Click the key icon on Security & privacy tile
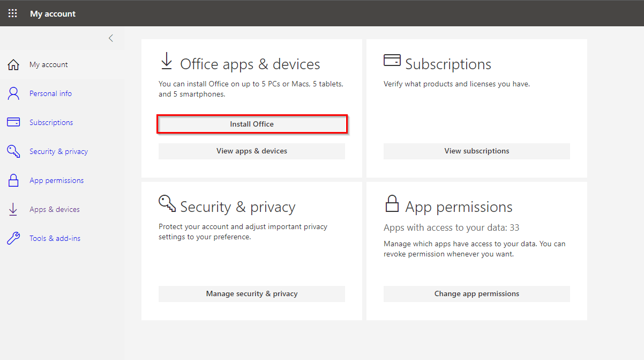The height and width of the screenshot is (360, 644). click(167, 203)
